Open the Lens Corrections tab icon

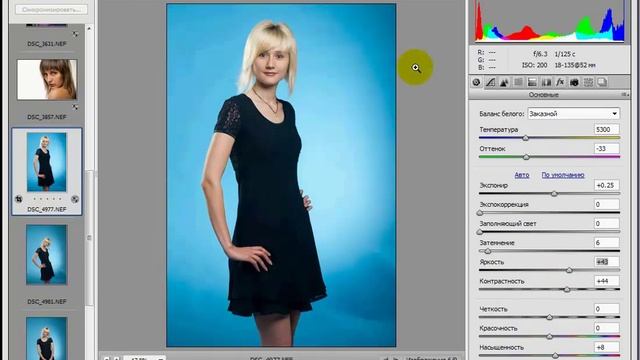click(x=546, y=82)
